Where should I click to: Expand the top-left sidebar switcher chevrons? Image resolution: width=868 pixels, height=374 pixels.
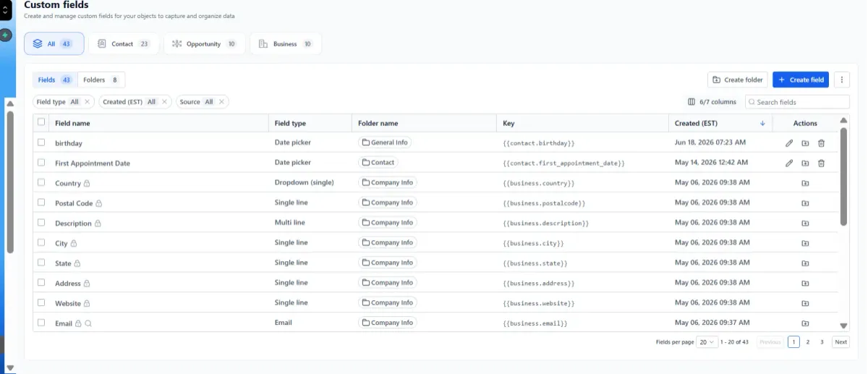(4, 12)
